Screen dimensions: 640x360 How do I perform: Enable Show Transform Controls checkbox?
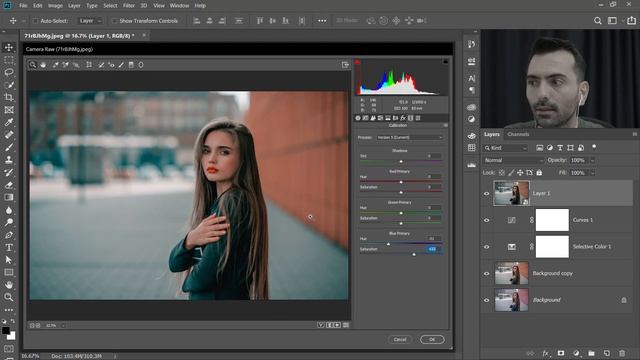[114, 20]
